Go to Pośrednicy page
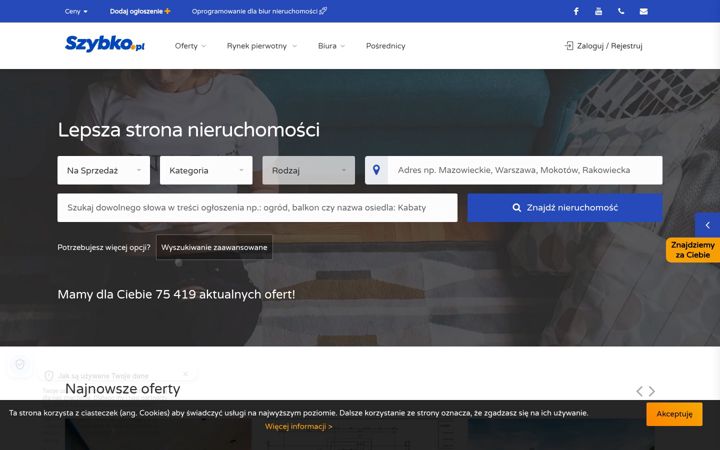The image size is (720, 450). coord(386,46)
